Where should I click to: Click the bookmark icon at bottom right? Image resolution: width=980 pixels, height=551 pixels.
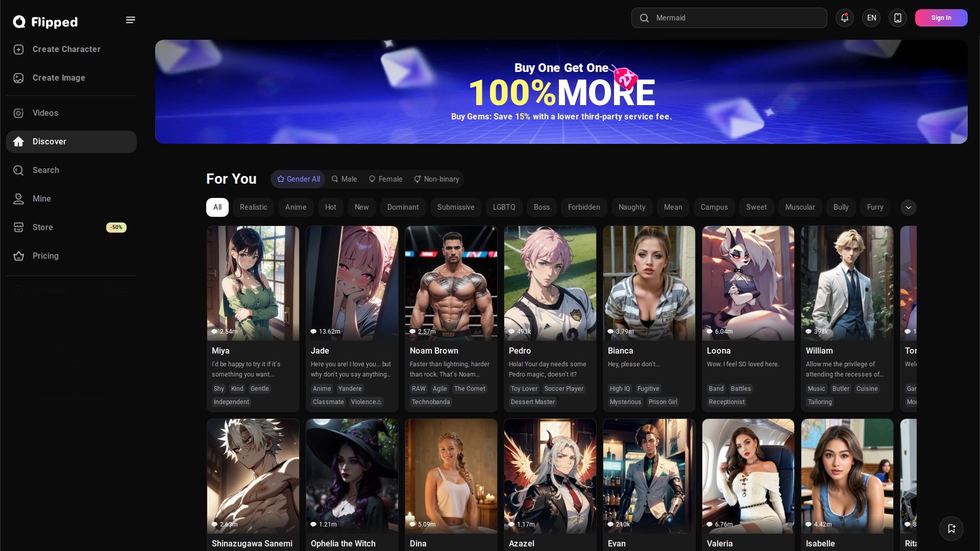click(951, 529)
